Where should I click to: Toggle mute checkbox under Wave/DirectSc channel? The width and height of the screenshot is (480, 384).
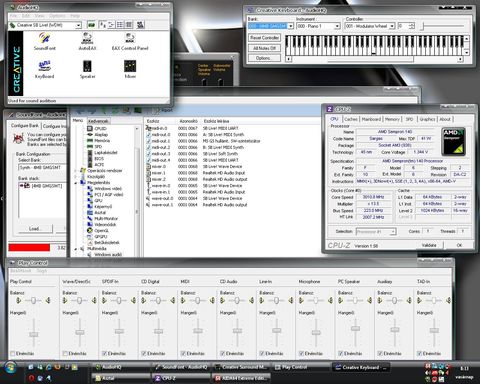(65, 353)
